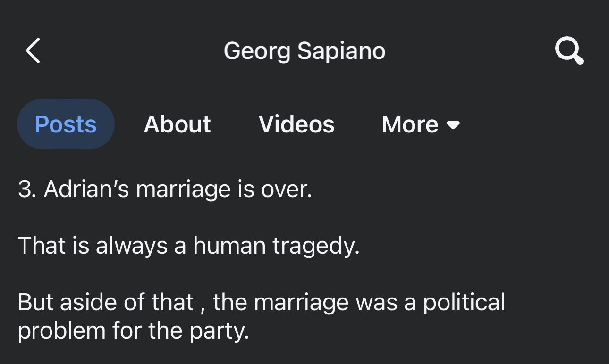Switch to the Posts tab
Viewport: 609px width, 364px height.
click(66, 124)
